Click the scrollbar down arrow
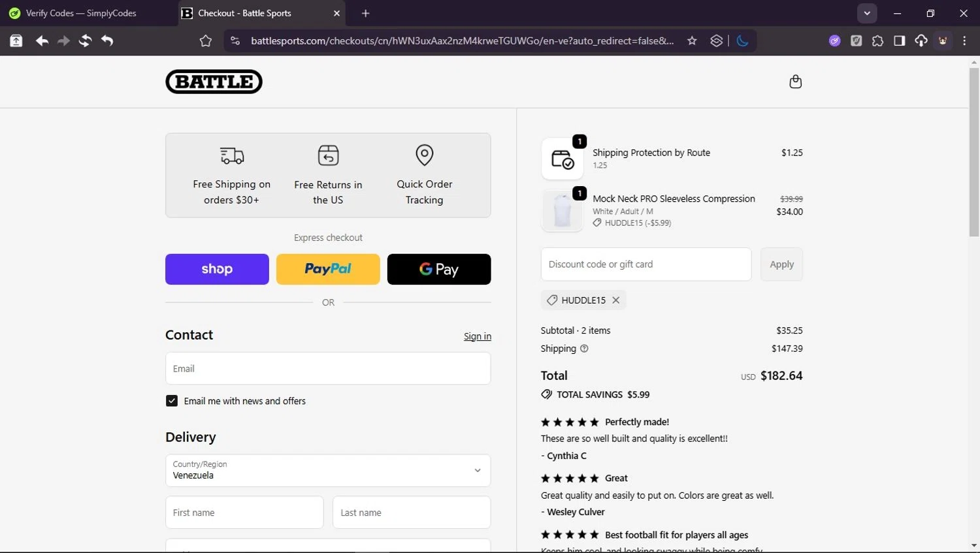Viewport: 980px width, 553px height. (974, 546)
